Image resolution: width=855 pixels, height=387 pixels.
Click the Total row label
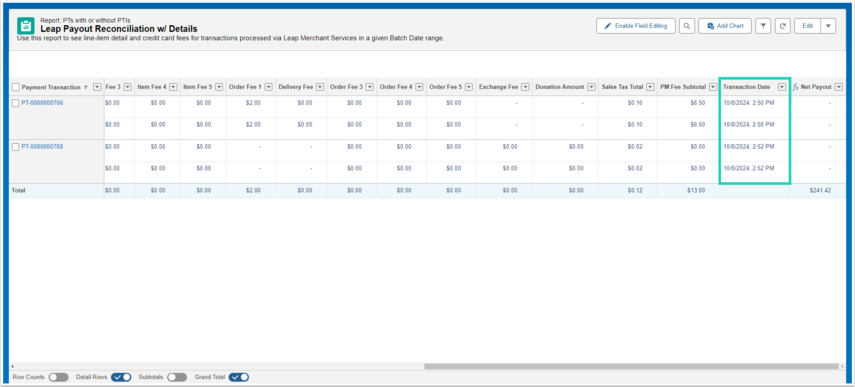coord(19,191)
